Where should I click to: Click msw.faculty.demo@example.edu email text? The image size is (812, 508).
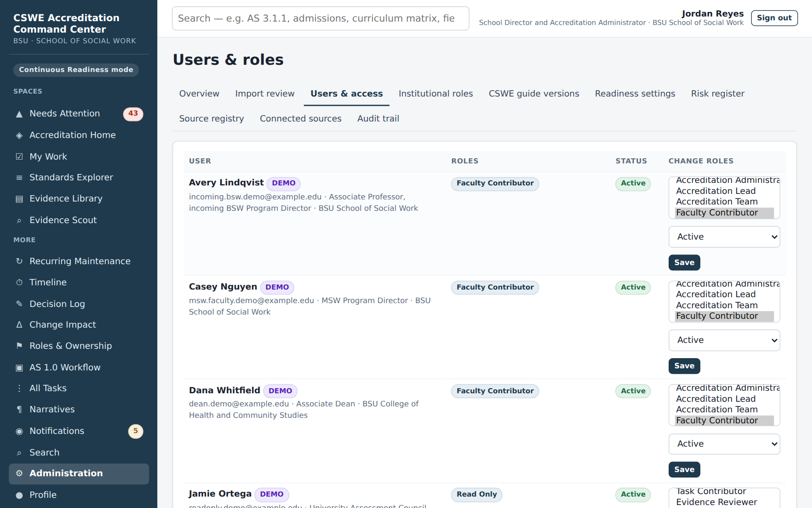pyautogui.click(x=251, y=301)
